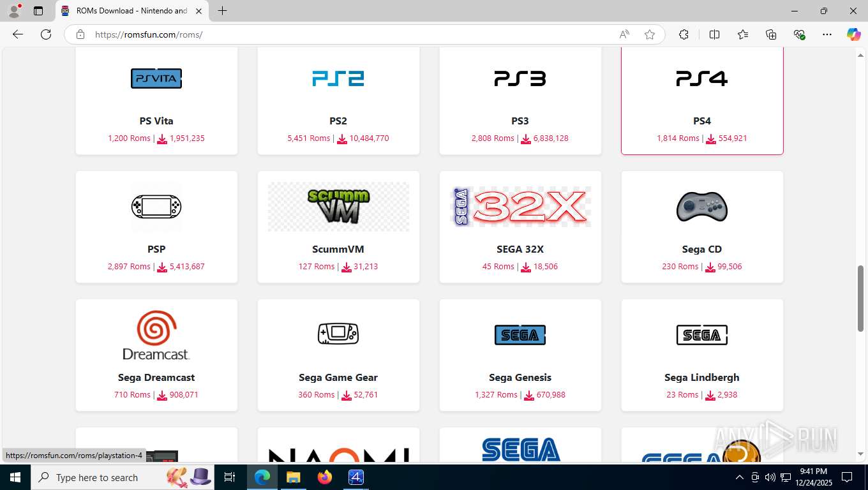Image resolution: width=868 pixels, height=490 pixels.
Task: Open the Favorites list icon
Action: (743, 34)
